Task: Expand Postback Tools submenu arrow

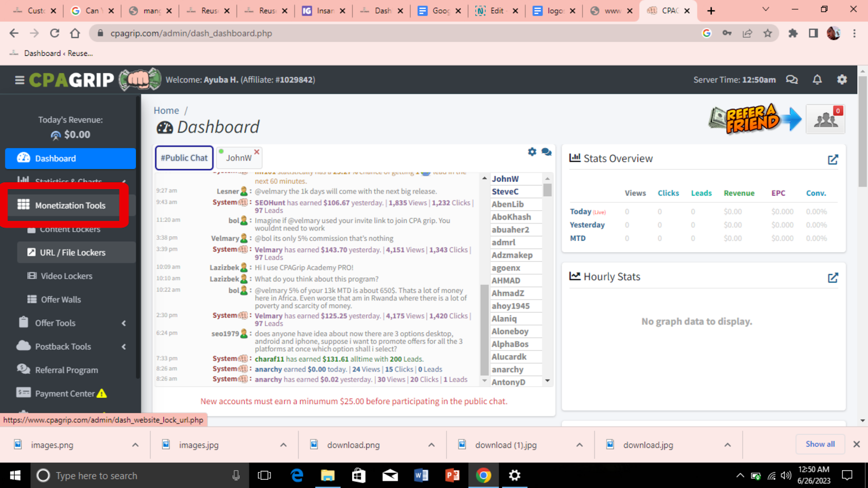Action: coord(124,346)
